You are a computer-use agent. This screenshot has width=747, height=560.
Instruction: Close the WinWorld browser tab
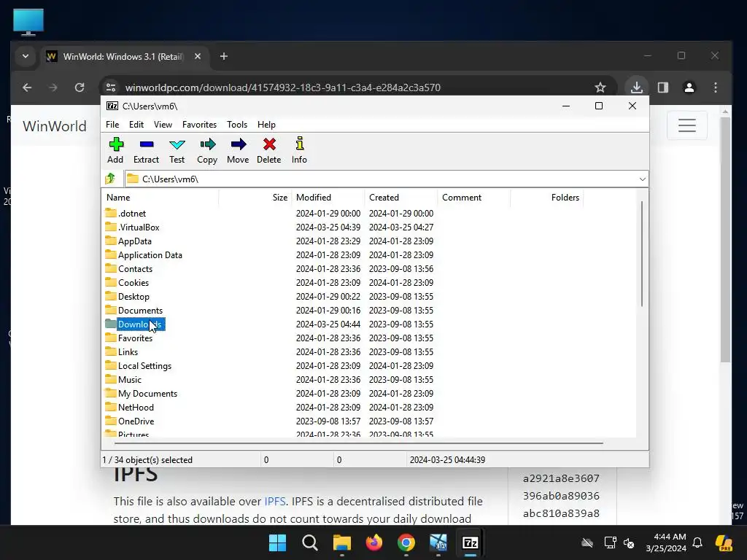pos(198,57)
